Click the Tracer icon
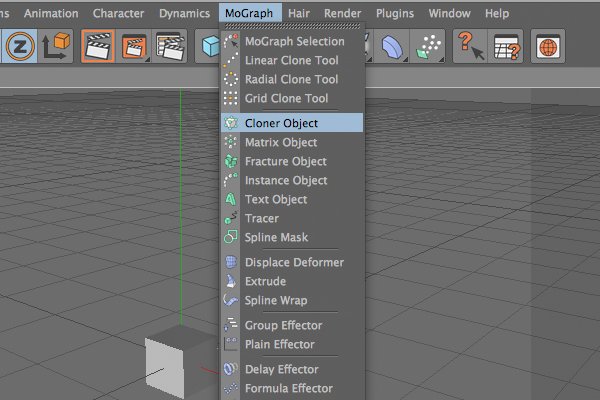The width and height of the screenshot is (600, 400). pyautogui.click(x=231, y=218)
